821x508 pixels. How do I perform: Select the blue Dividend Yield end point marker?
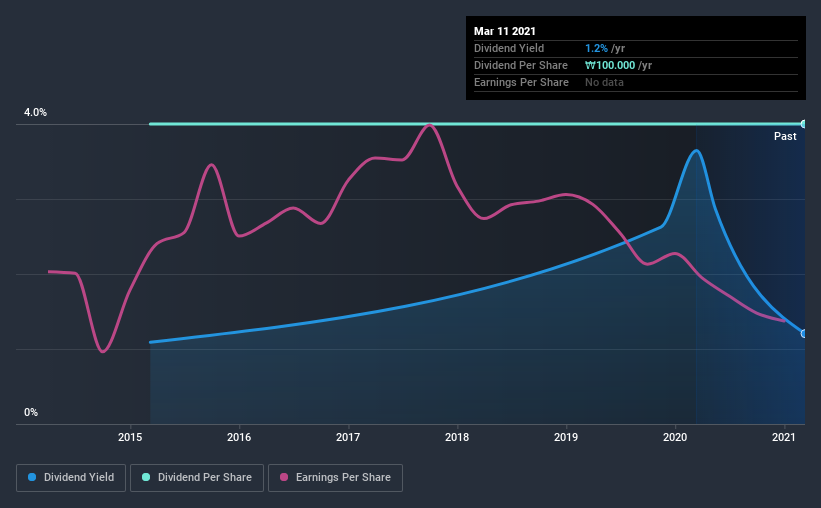(x=804, y=333)
